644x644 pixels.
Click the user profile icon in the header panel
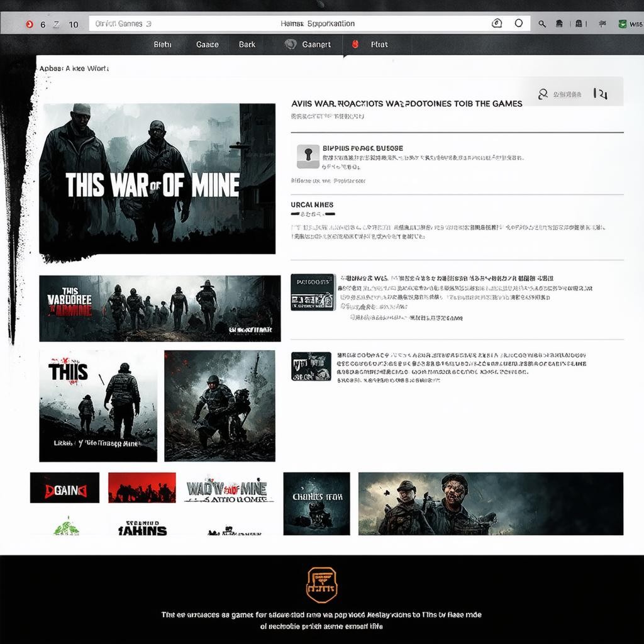[x=543, y=94]
